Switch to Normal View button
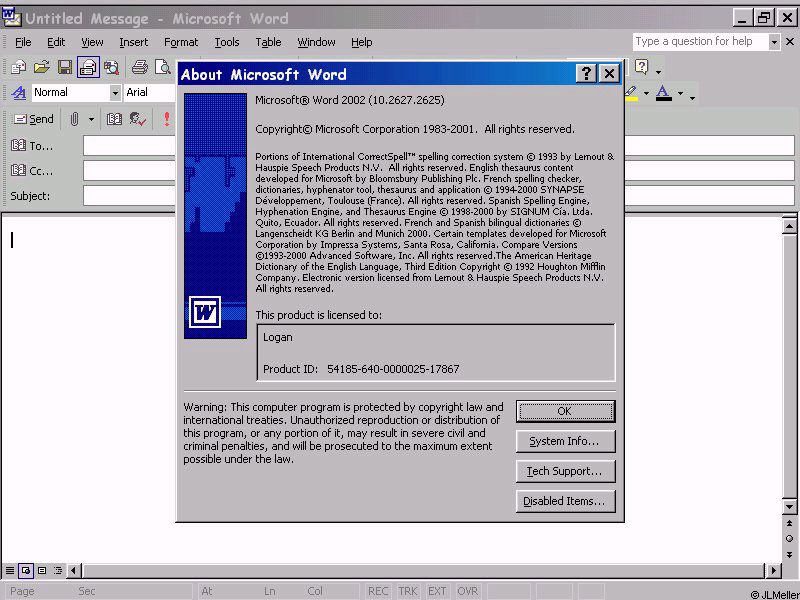The image size is (800, 600). tap(10, 570)
